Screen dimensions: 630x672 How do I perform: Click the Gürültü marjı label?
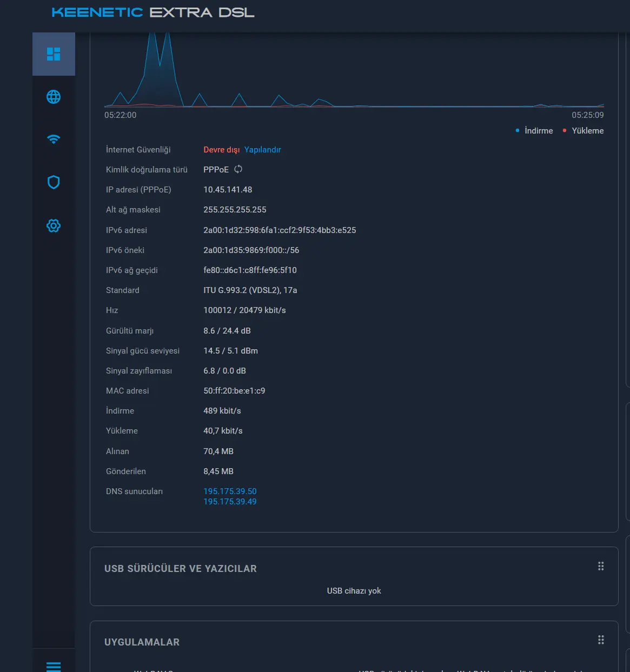pos(130,331)
